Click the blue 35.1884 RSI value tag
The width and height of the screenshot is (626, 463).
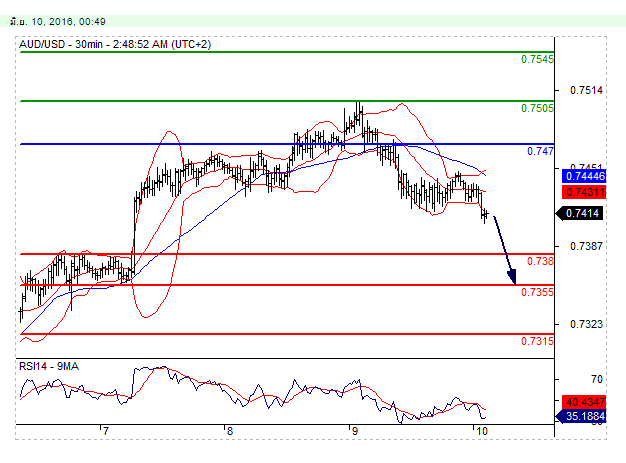click(581, 417)
